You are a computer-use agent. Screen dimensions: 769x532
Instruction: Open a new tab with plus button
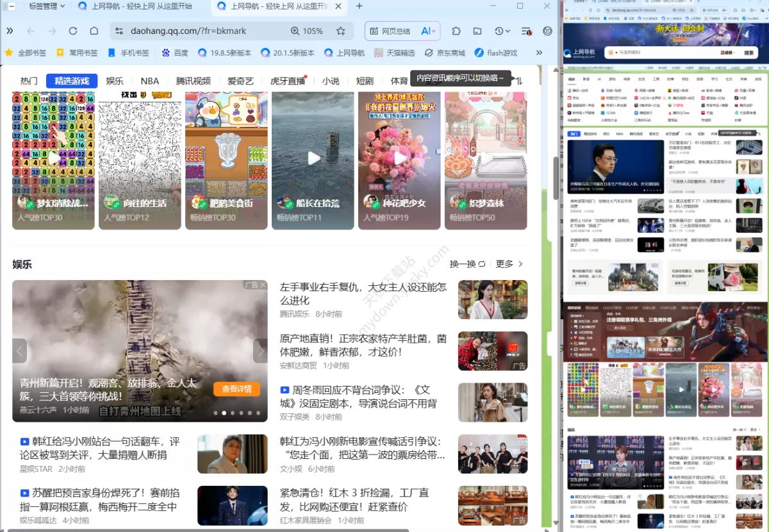click(359, 6)
